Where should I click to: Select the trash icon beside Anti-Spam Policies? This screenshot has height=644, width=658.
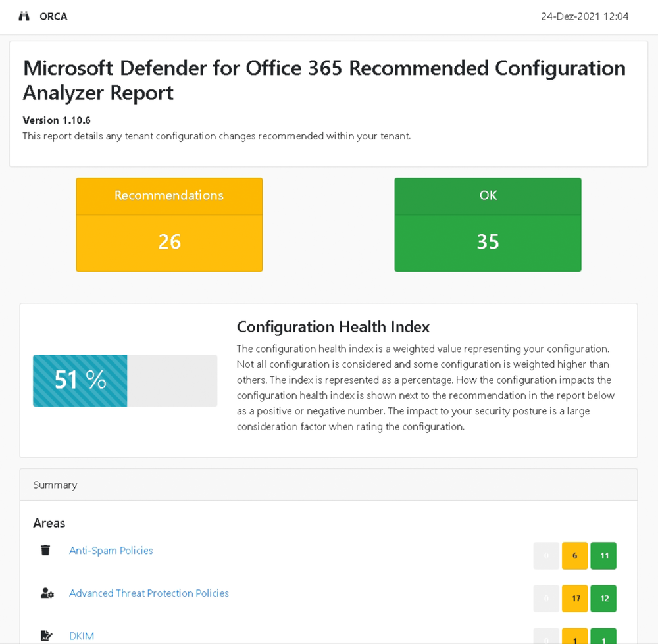tap(45, 550)
